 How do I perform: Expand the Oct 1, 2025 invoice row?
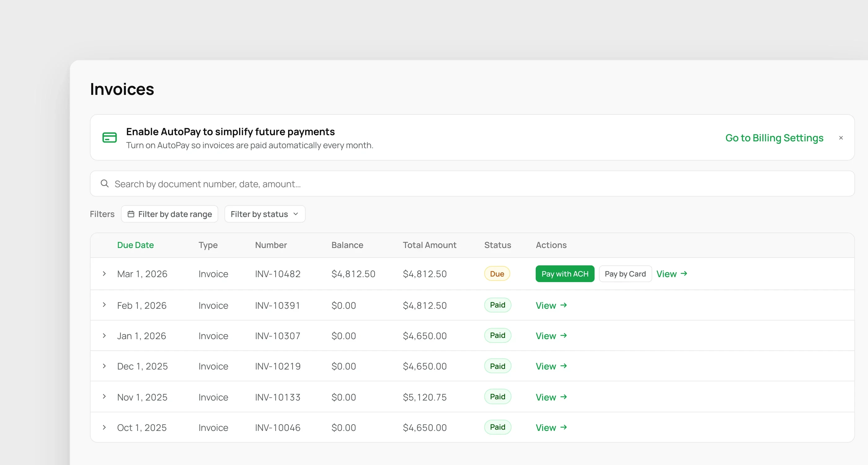click(x=104, y=427)
